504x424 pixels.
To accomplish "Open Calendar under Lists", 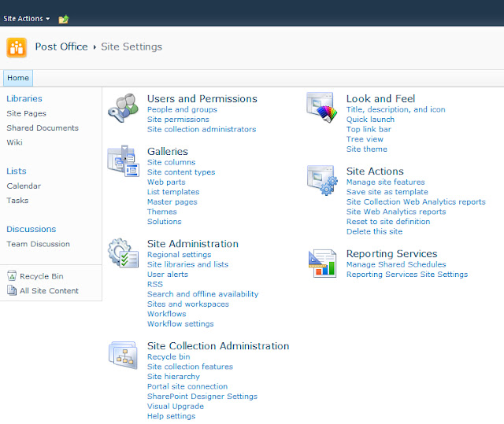I will 24,186.
